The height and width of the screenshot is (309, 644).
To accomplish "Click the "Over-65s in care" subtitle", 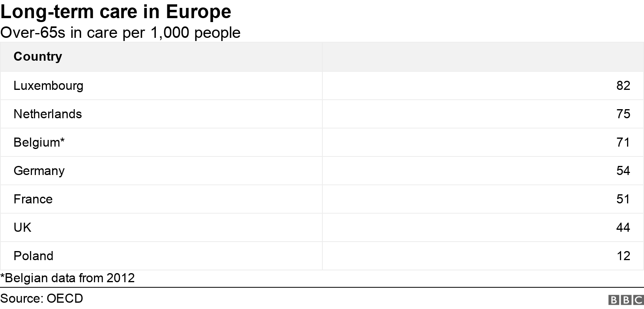I will click(120, 33).
